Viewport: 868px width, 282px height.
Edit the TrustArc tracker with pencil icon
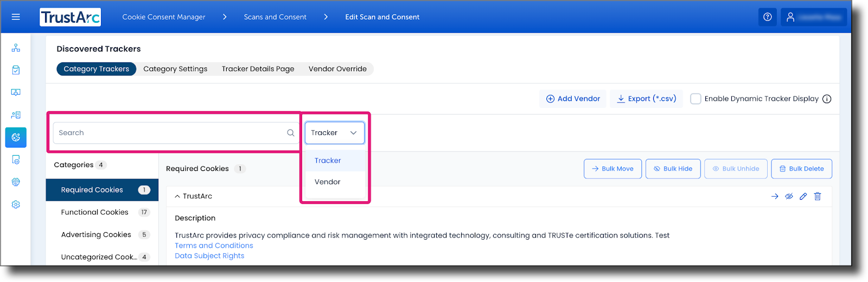tap(803, 196)
